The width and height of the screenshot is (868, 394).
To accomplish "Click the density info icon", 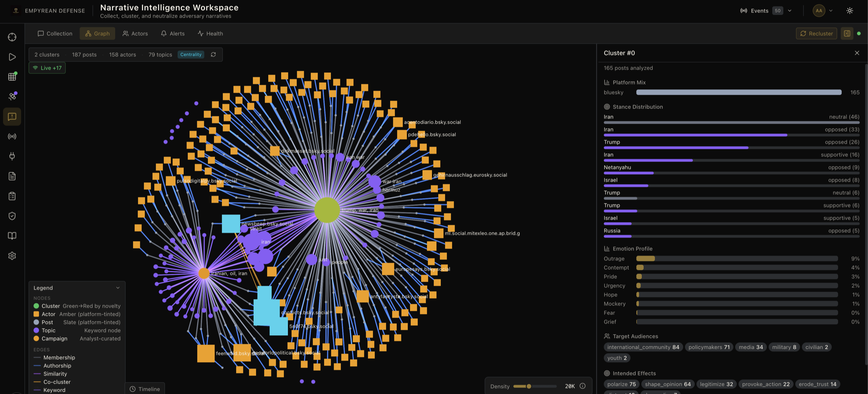I will click(x=582, y=386).
